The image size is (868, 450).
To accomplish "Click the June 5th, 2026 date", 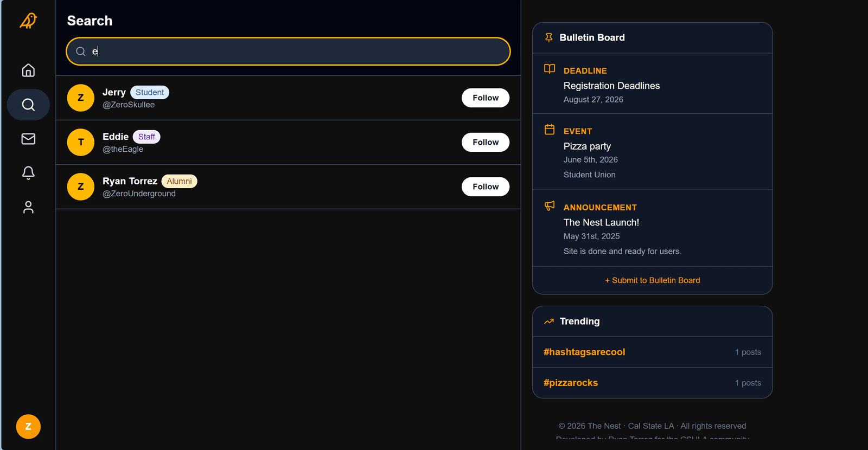I will click(x=591, y=159).
